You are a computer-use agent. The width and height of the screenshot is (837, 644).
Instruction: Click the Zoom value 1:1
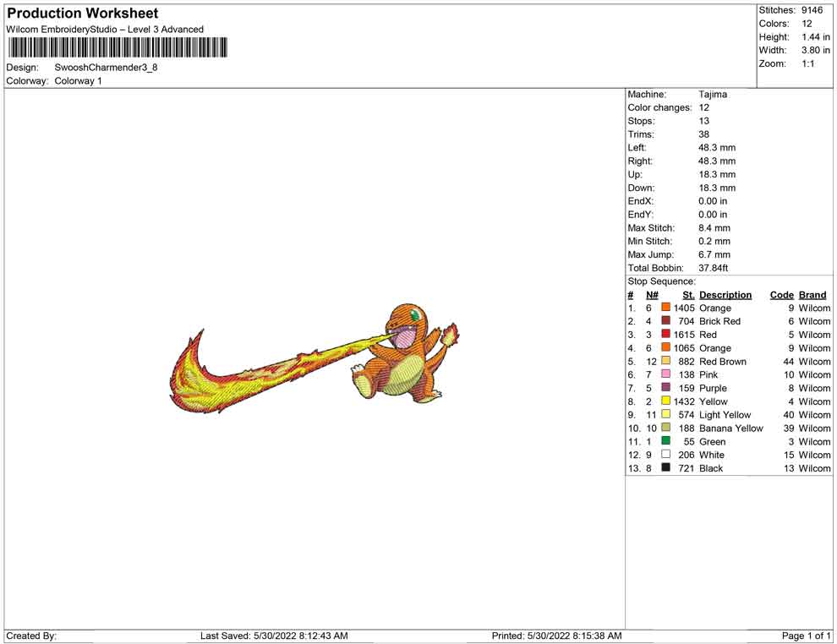[x=808, y=63]
